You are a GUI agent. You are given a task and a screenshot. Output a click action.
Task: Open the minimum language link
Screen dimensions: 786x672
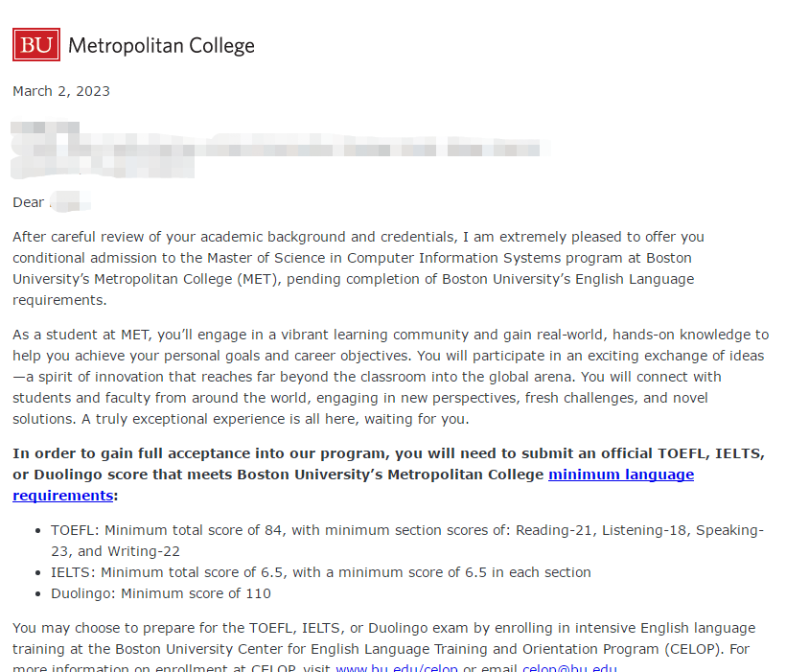[x=621, y=475]
